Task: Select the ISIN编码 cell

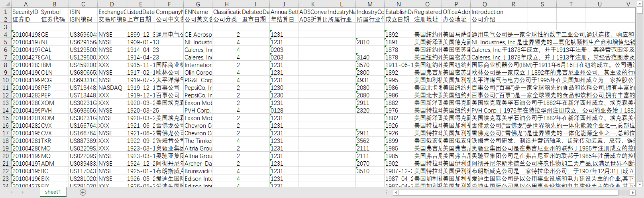Action: click(83, 19)
